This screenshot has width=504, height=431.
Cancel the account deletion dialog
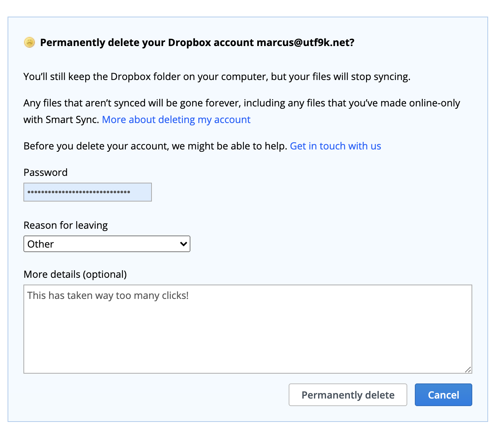pyautogui.click(x=444, y=395)
